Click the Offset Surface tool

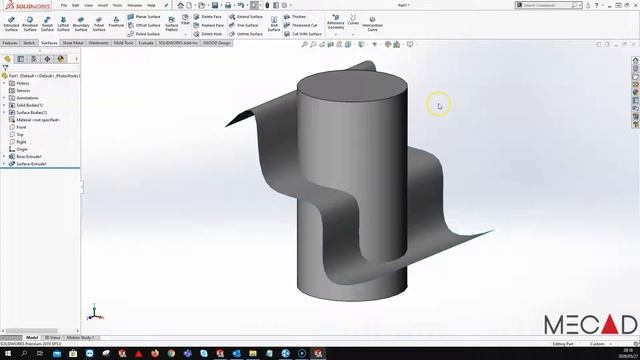(144, 25)
